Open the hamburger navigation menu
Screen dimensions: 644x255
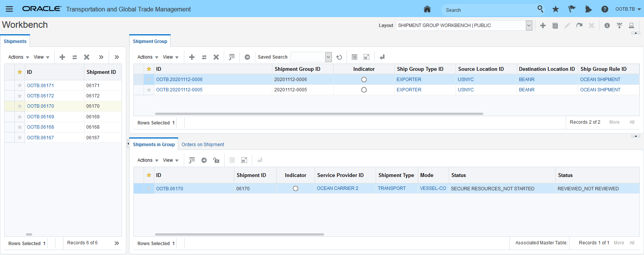(9, 9)
